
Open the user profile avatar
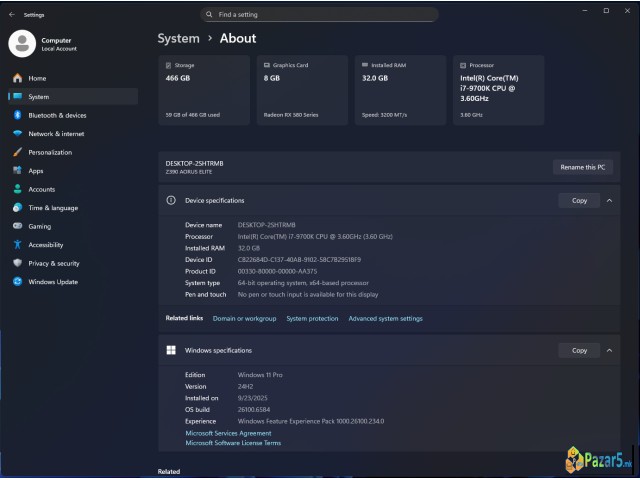(22, 44)
